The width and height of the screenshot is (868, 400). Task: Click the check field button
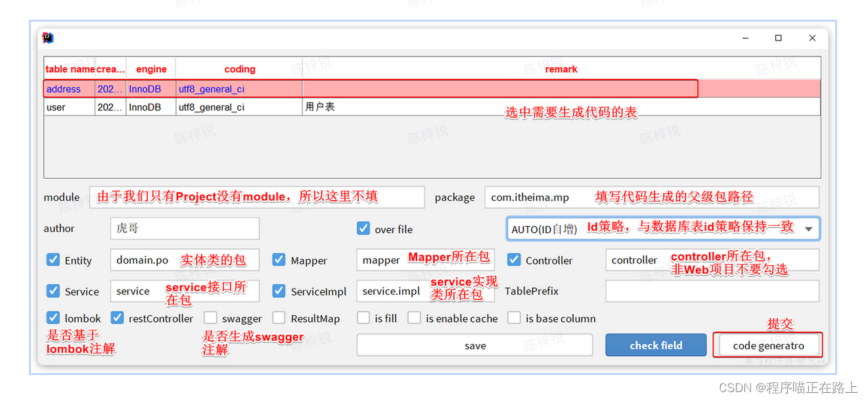coord(656,345)
